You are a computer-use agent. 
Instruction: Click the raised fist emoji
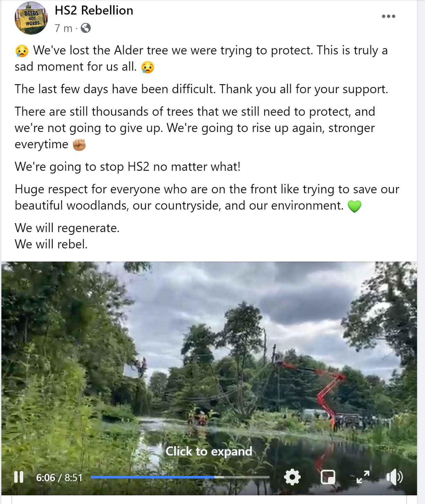click(79, 144)
